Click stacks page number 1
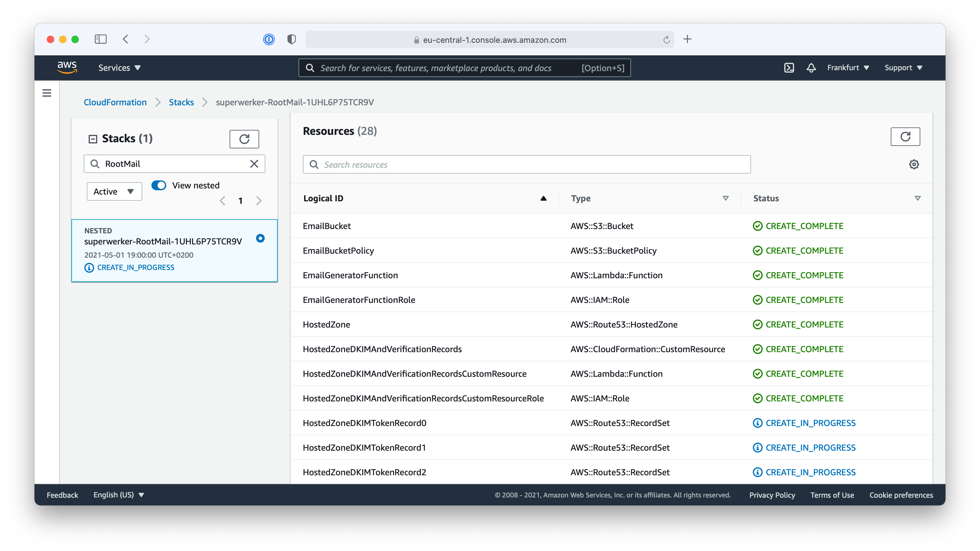980x551 pixels. [x=240, y=200]
